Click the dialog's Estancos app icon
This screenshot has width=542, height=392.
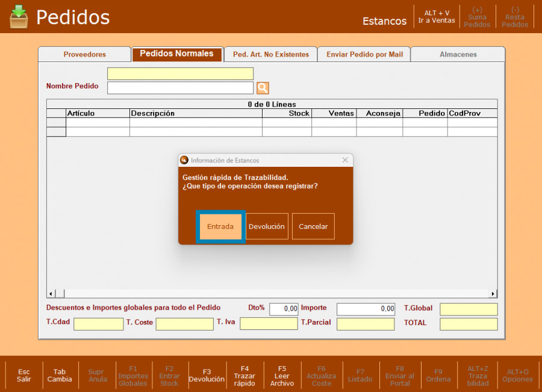coord(184,160)
